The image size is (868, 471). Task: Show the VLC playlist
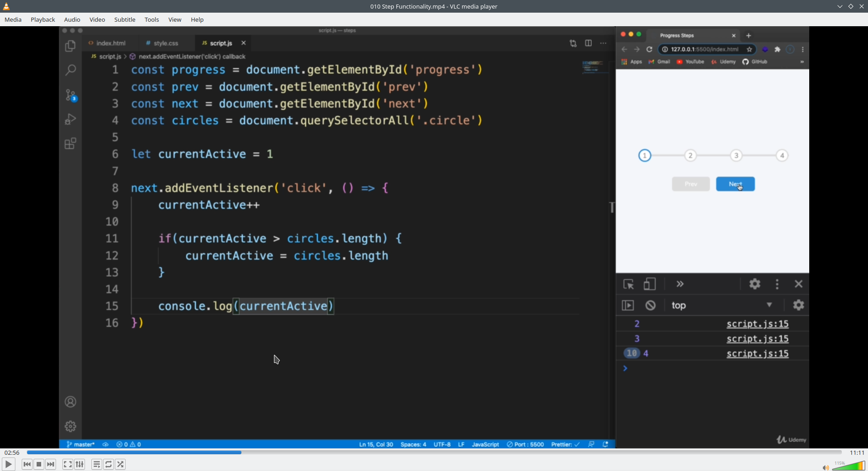click(97, 464)
